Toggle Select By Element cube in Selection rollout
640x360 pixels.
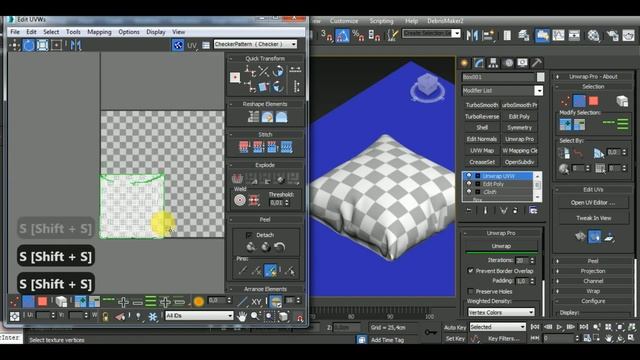pyautogui.click(x=622, y=101)
